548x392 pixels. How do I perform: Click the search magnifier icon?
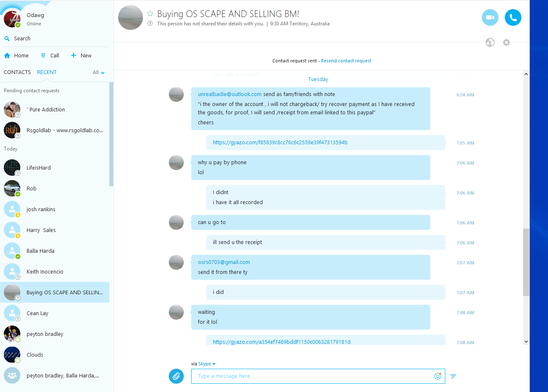click(7, 39)
